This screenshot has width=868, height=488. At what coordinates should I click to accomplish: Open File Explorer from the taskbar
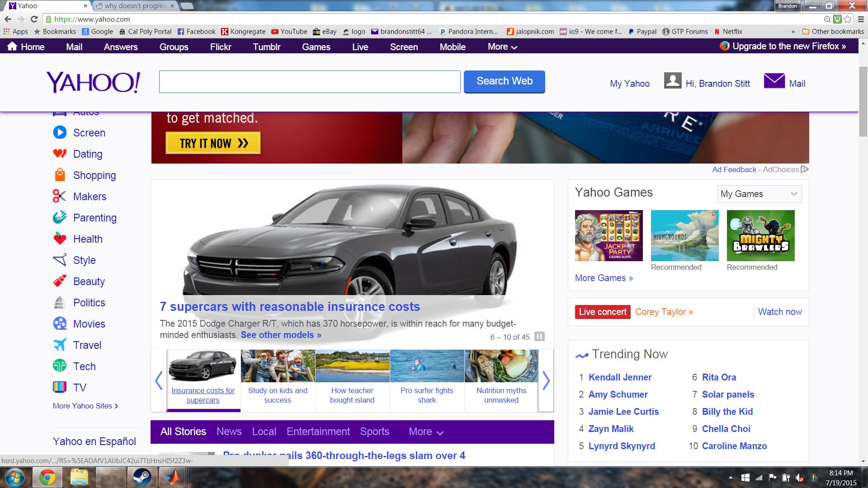[x=79, y=478]
